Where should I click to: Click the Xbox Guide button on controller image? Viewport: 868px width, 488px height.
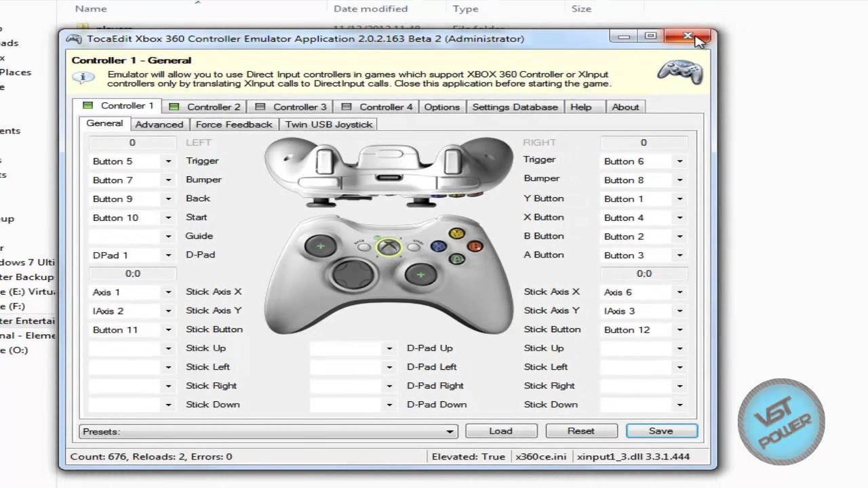pyautogui.click(x=388, y=247)
